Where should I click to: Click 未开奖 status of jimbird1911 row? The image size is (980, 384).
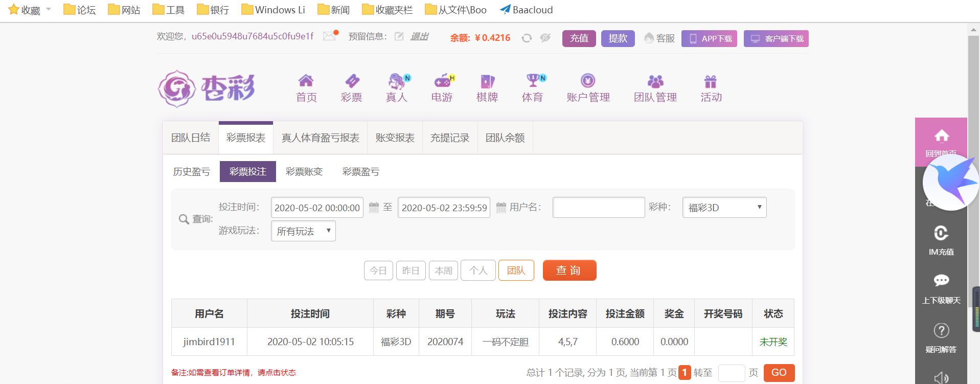(x=773, y=342)
